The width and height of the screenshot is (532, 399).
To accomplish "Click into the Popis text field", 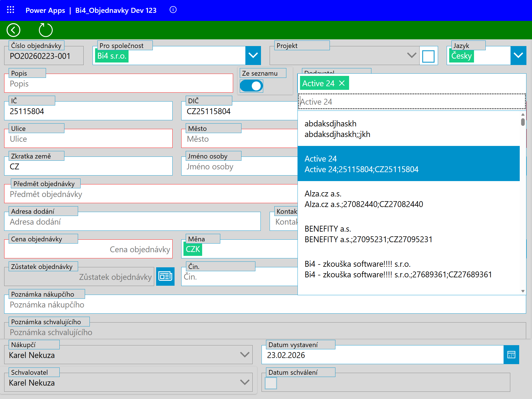I will [119, 84].
